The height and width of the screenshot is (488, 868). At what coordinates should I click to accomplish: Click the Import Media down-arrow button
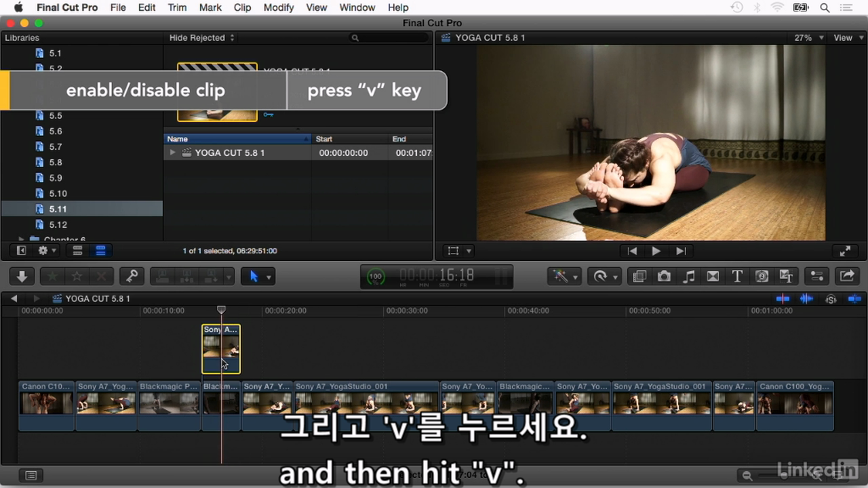[22, 277]
